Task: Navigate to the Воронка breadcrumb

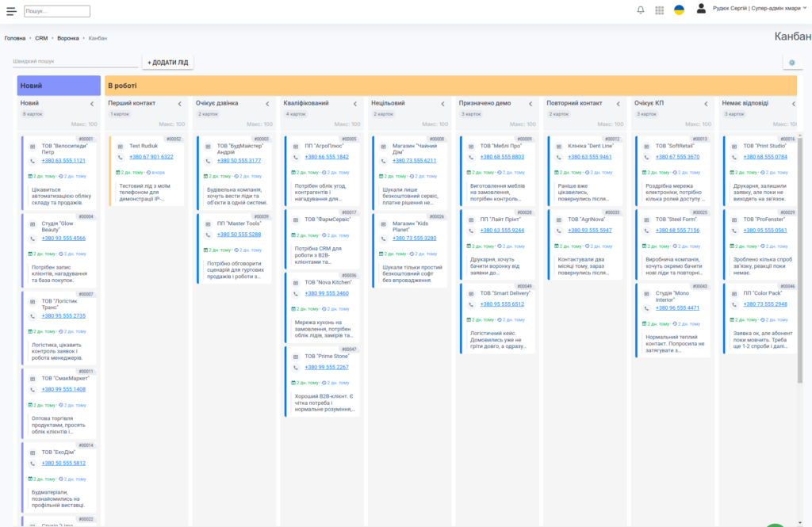Action: tap(68, 38)
